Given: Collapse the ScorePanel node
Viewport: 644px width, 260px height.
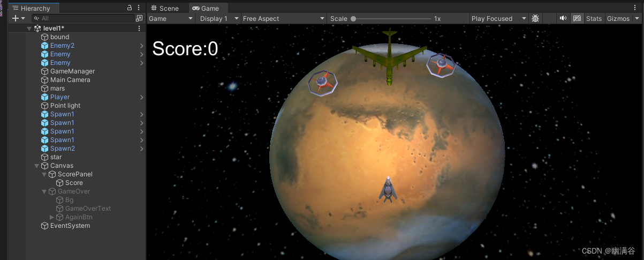Looking at the screenshot, I should click(44, 174).
